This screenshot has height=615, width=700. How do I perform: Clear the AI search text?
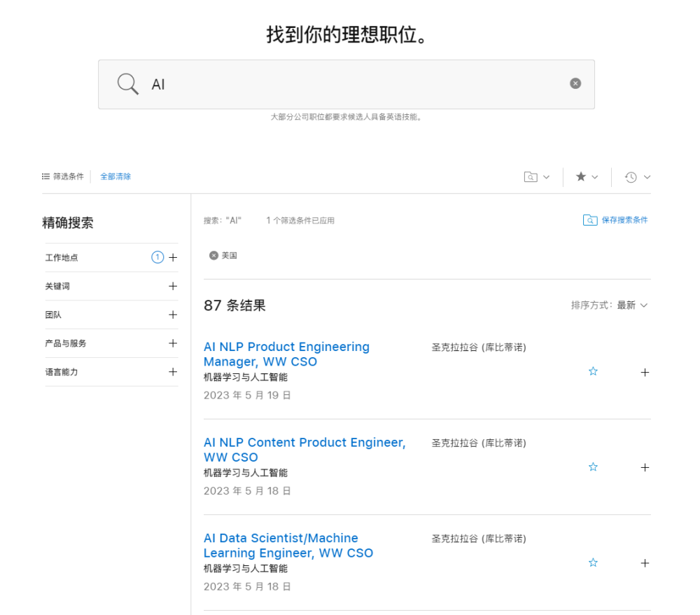pos(575,83)
